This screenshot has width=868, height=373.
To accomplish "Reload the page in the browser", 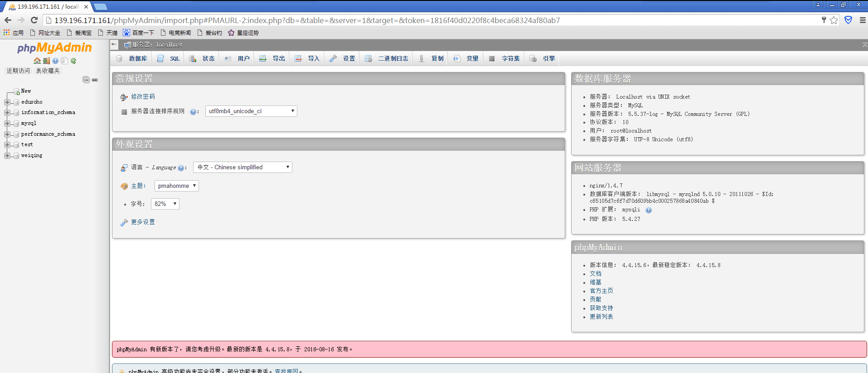I will 34,20.
